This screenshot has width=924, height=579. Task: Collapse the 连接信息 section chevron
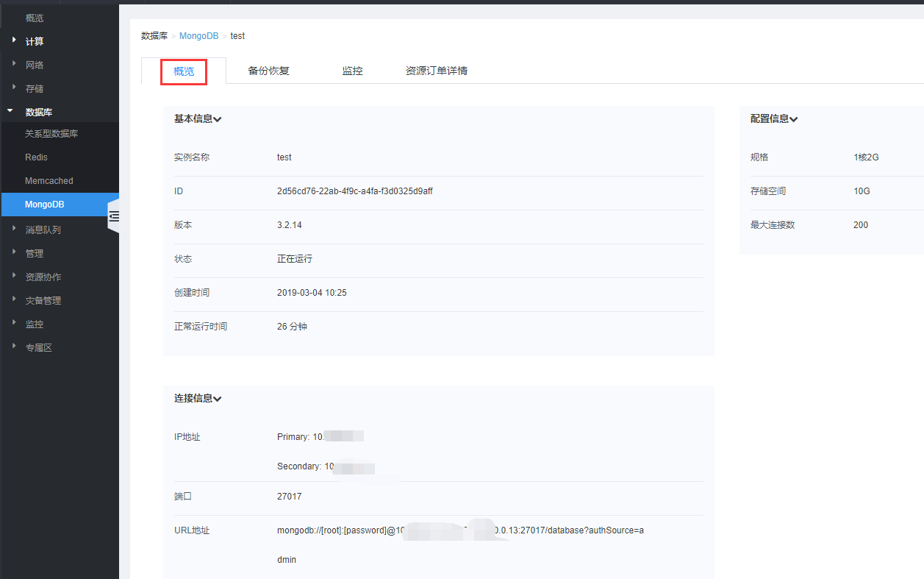218,399
